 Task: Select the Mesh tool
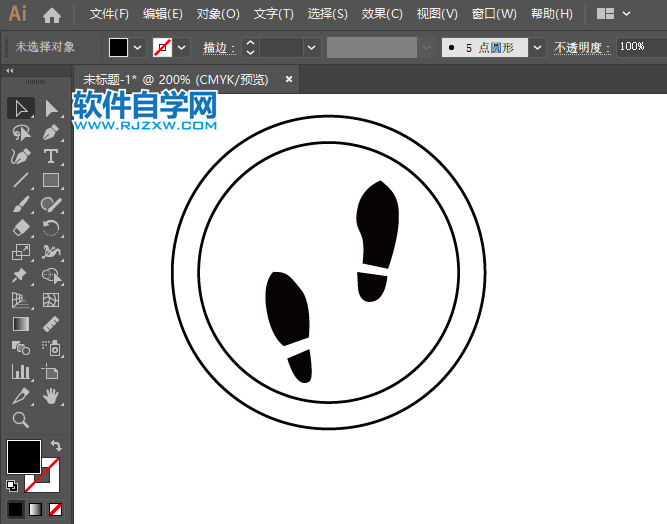pos(51,300)
